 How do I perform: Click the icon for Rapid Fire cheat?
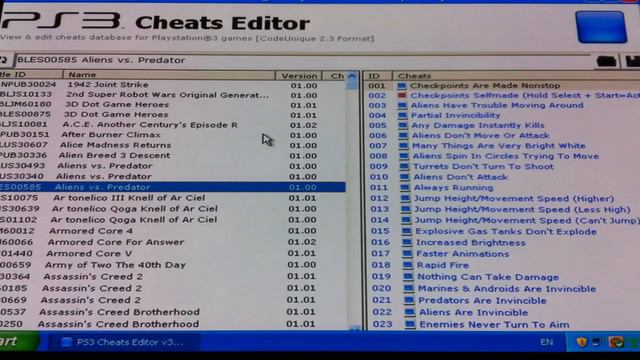(x=408, y=265)
